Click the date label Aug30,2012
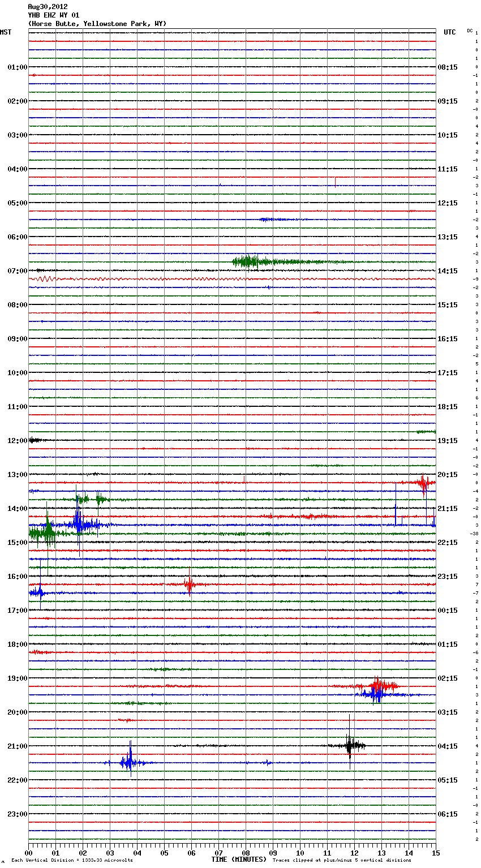 point(48,7)
